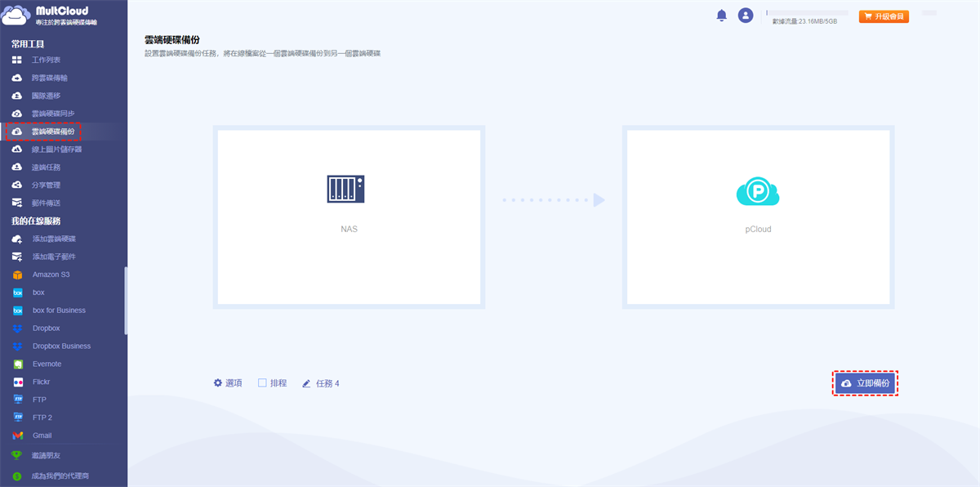This screenshot has width=980, height=487.
Task: Open the Amazon S3 service
Action: click(x=51, y=275)
